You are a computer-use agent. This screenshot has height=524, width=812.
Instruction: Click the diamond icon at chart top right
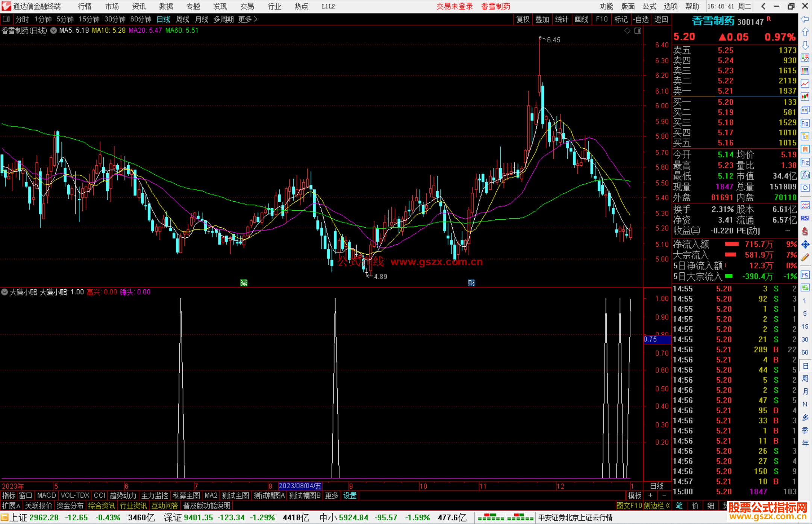point(627,31)
